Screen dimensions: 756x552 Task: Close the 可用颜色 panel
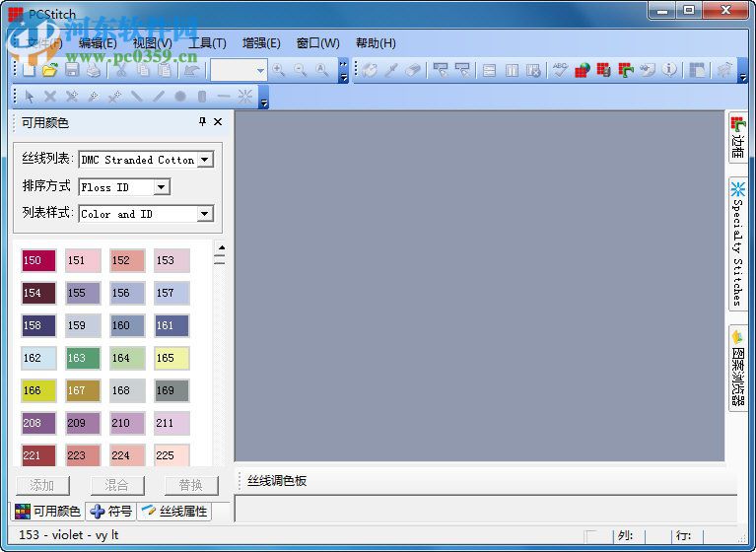click(218, 122)
